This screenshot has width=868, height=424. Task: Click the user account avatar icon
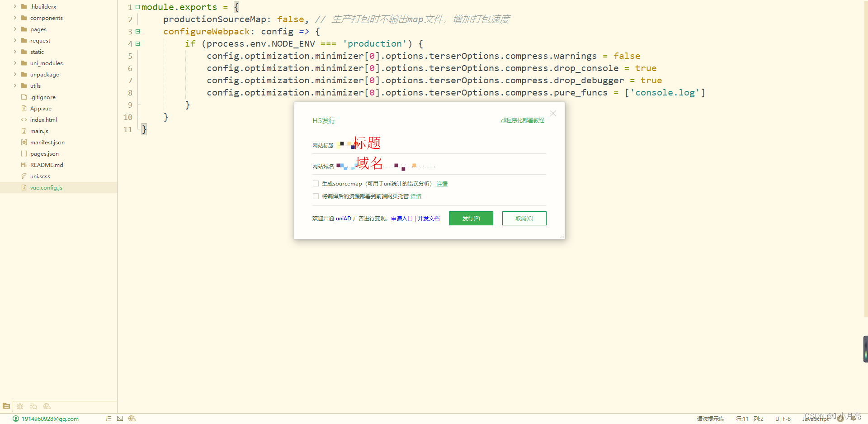click(16, 419)
